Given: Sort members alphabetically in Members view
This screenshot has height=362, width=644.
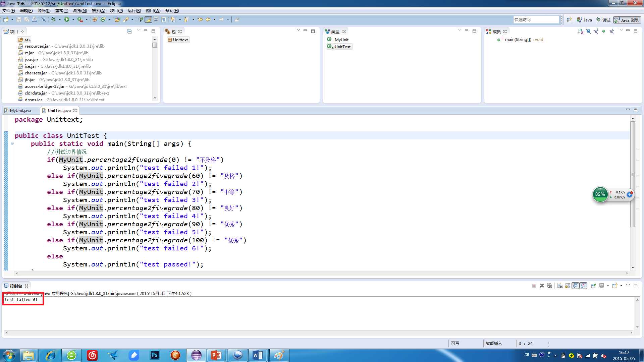Looking at the screenshot, I should pyautogui.click(x=581, y=31).
